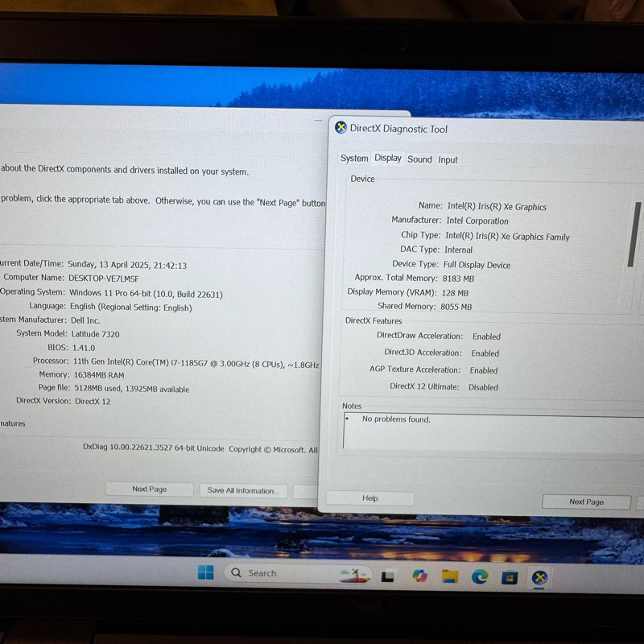Open File Explorer from the taskbar
Image resolution: width=644 pixels, height=644 pixels.
450,576
